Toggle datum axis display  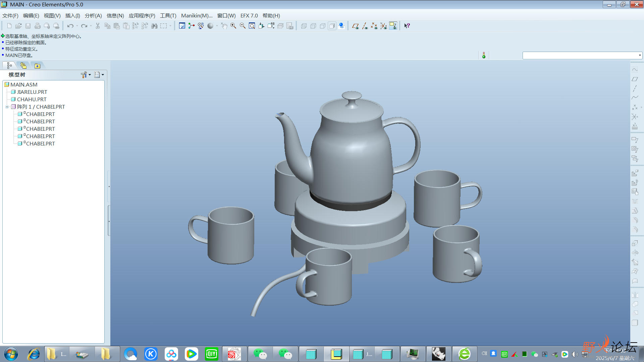[365, 26]
